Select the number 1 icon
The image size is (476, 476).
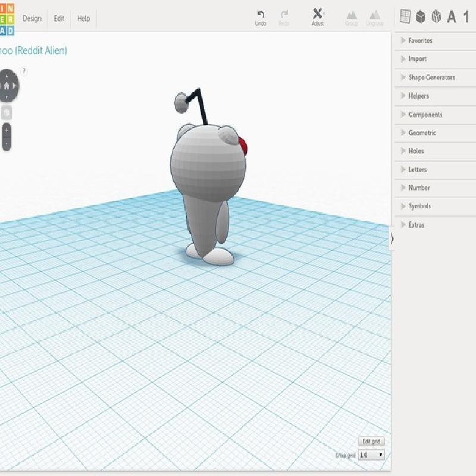click(x=466, y=17)
